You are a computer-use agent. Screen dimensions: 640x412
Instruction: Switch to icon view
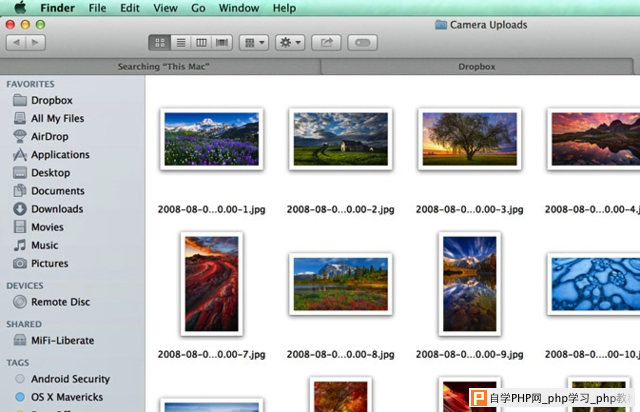pos(160,42)
